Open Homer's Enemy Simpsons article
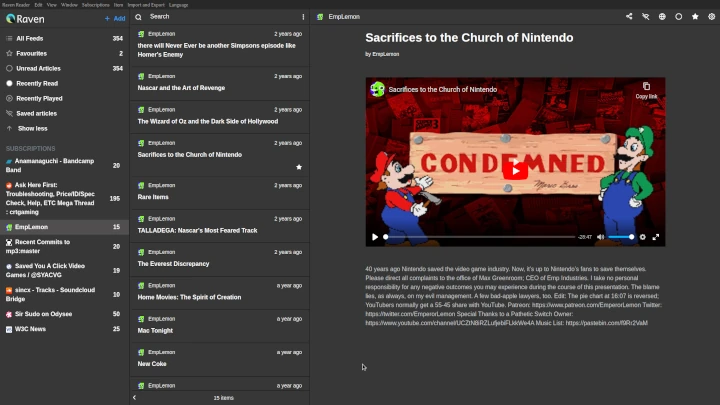Image resolution: width=720 pixels, height=405 pixels. tap(220, 46)
